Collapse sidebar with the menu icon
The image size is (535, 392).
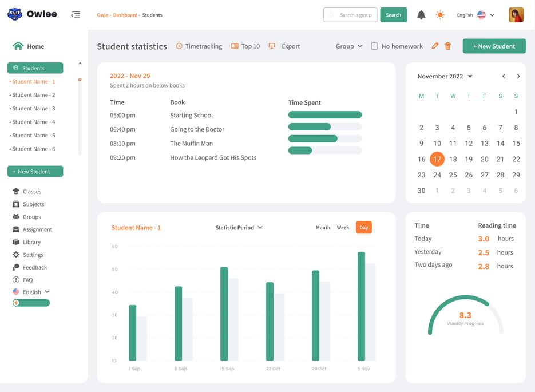point(76,14)
